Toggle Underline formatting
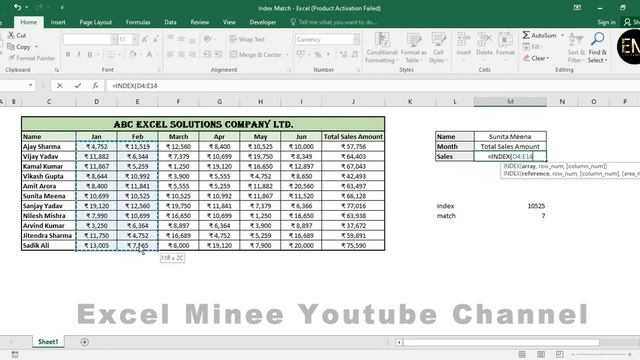The image size is (640, 360). [89, 54]
